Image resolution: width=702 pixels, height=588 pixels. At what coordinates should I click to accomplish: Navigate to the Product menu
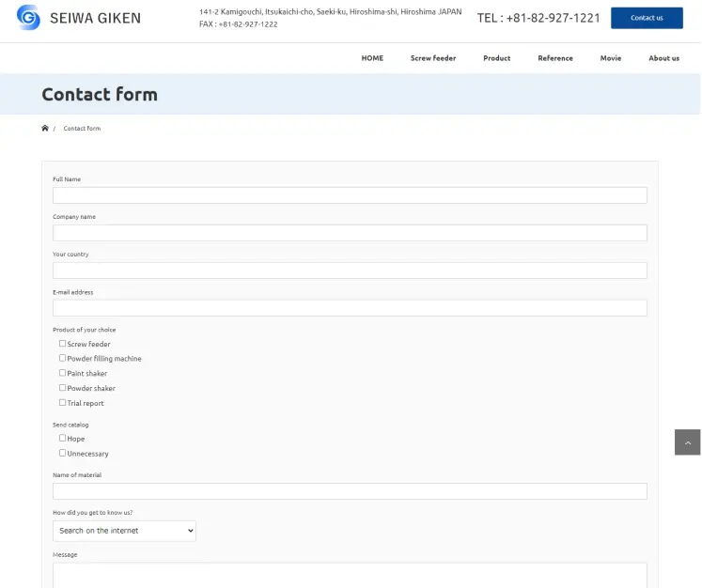click(496, 58)
